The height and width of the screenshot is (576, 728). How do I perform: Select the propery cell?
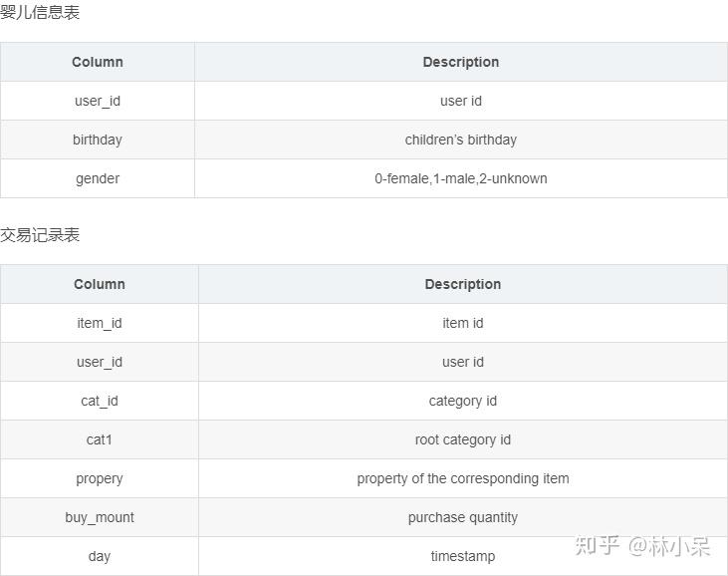[100, 478]
